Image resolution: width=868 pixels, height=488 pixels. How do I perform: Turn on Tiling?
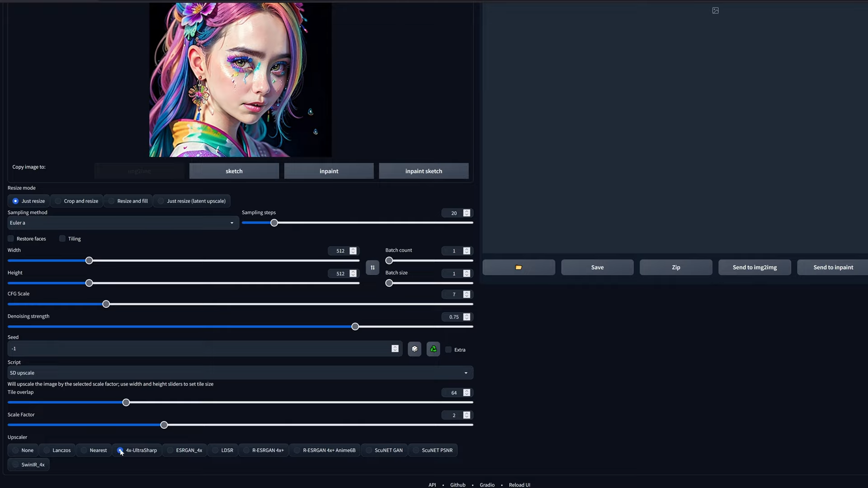pyautogui.click(x=62, y=238)
